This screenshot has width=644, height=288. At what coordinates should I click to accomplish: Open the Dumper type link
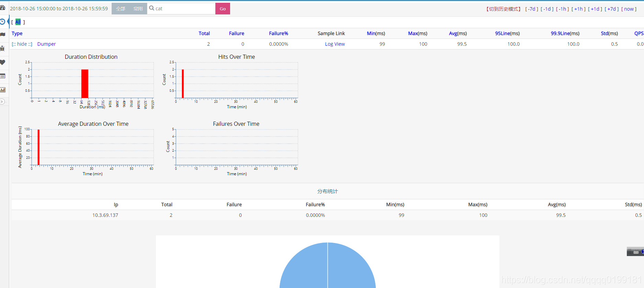[46, 44]
